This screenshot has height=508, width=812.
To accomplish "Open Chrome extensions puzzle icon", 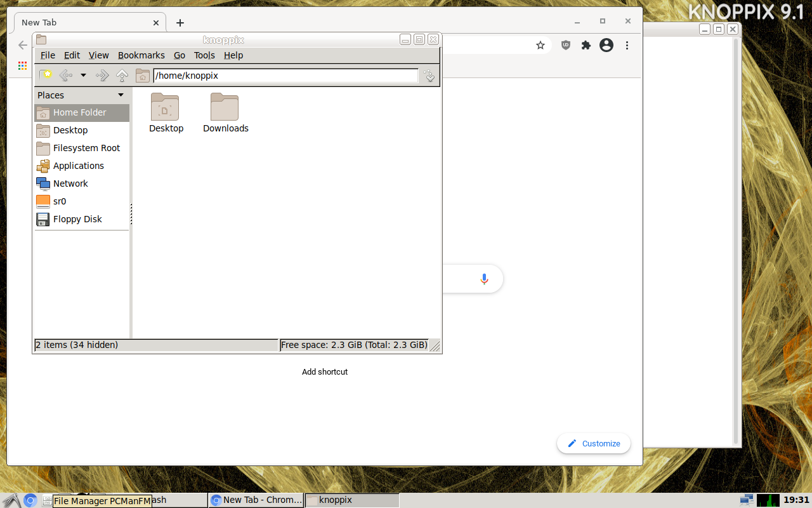I will coord(586,45).
